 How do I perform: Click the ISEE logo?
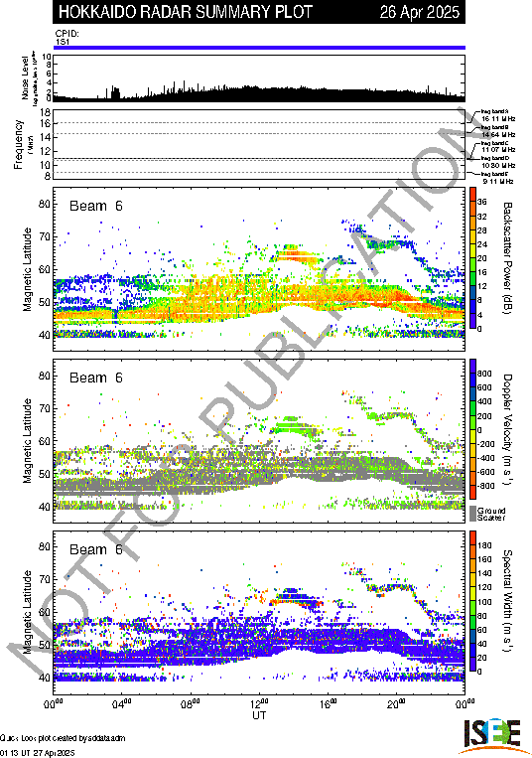(x=492, y=736)
